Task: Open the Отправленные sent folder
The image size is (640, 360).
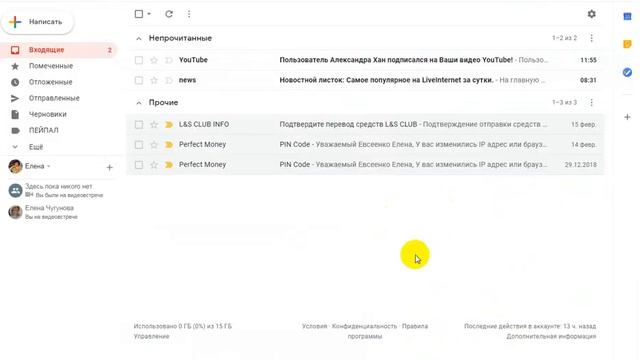Action: (x=54, y=98)
